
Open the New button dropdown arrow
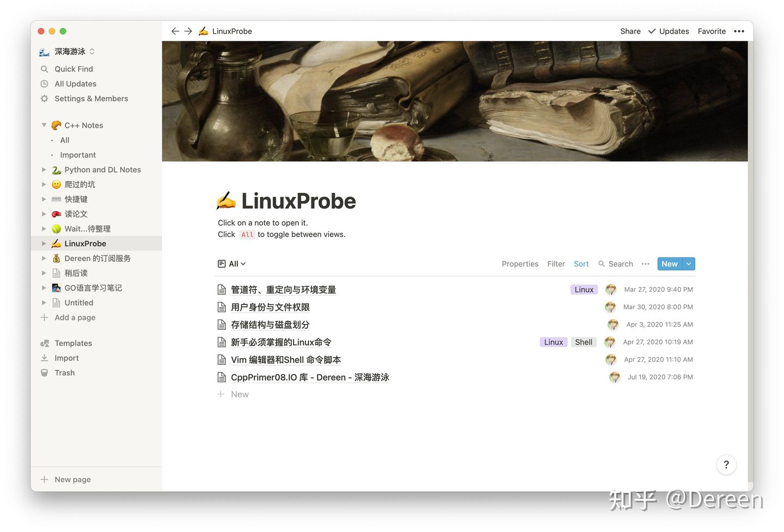pos(689,264)
